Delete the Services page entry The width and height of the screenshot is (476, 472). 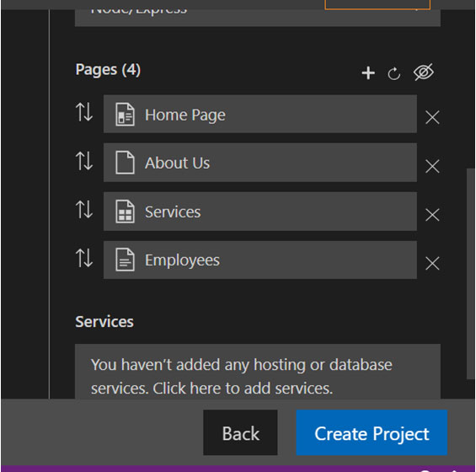(x=432, y=215)
